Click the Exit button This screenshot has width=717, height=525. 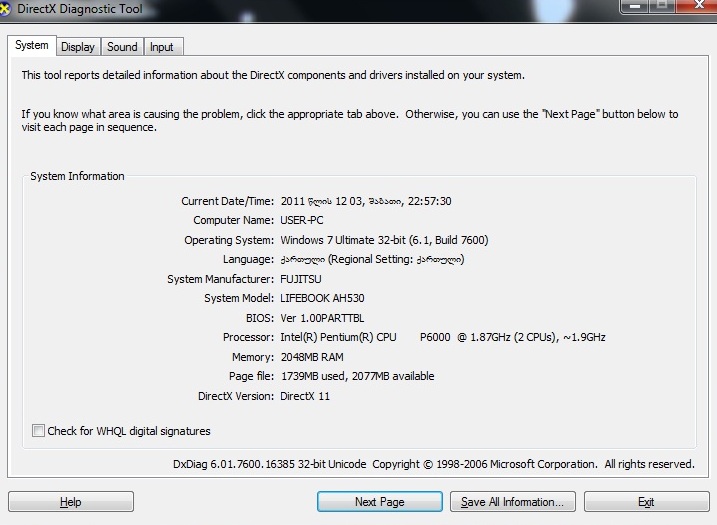pos(647,502)
